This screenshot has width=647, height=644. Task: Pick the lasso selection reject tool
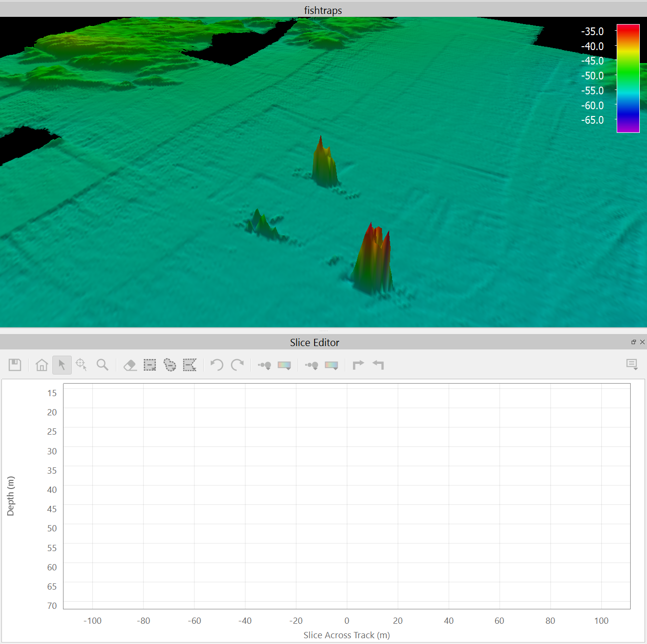tap(170, 365)
